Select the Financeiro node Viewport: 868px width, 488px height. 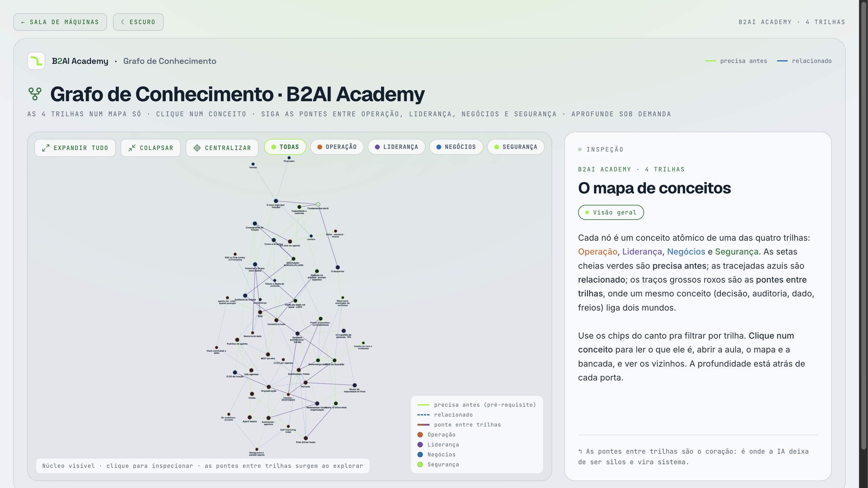point(289,158)
